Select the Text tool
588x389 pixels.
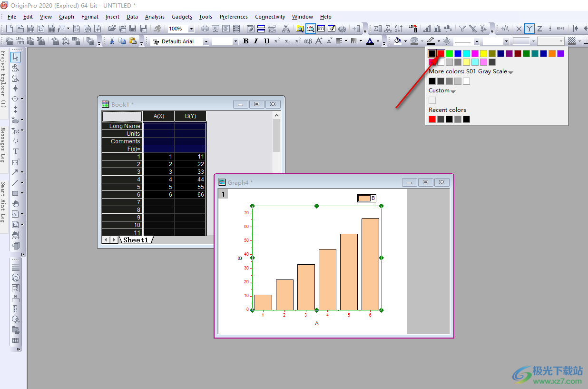click(x=16, y=151)
